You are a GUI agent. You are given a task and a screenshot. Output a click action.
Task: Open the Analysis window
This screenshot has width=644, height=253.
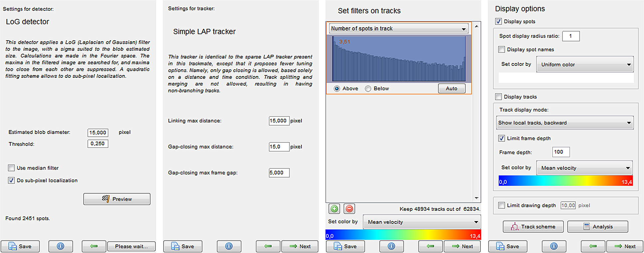[x=597, y=227]
